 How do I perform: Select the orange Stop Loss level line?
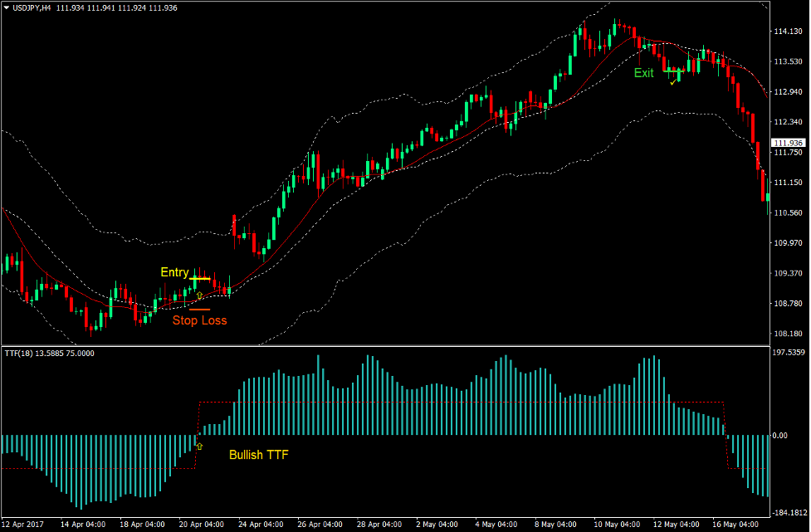click(200, 309)
